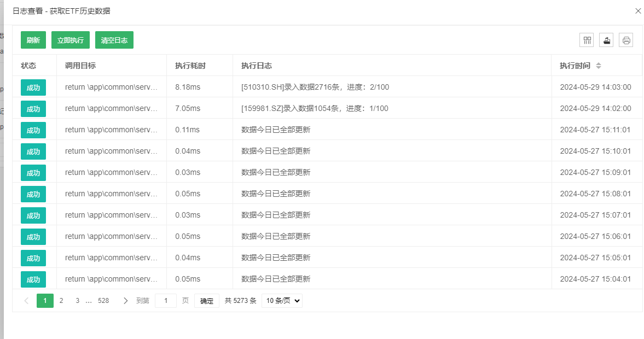
Task: Click timestamp 2024-05-27 15:06:01
Action: [595, 236]
